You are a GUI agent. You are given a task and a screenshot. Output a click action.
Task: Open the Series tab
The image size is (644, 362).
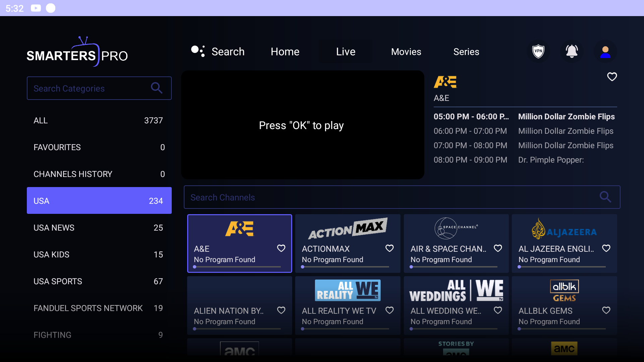pyautogui.click(x=466, y=52)
